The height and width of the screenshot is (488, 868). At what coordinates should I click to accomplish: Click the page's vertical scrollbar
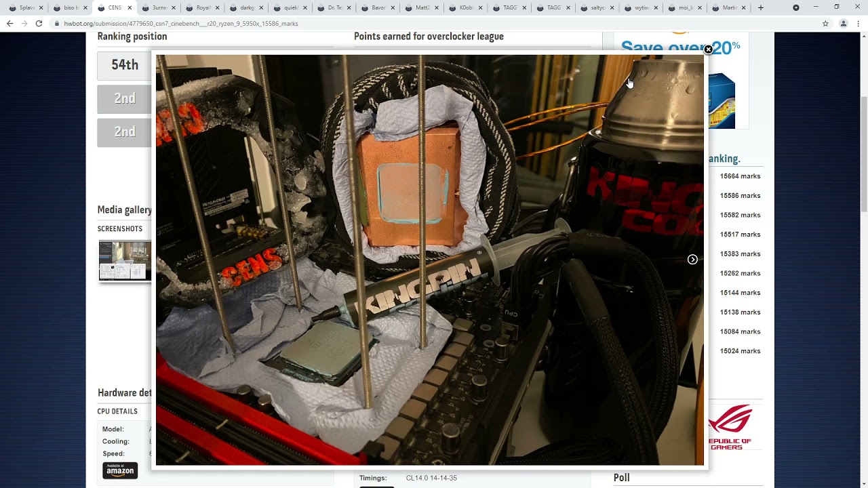pyautogui.click(x=864, y=156)
